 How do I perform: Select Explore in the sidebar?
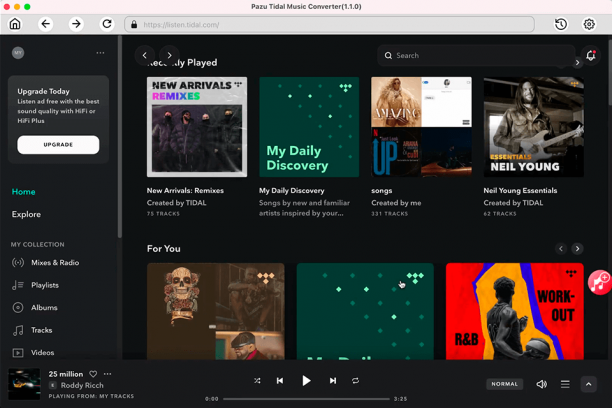(26, 214)
